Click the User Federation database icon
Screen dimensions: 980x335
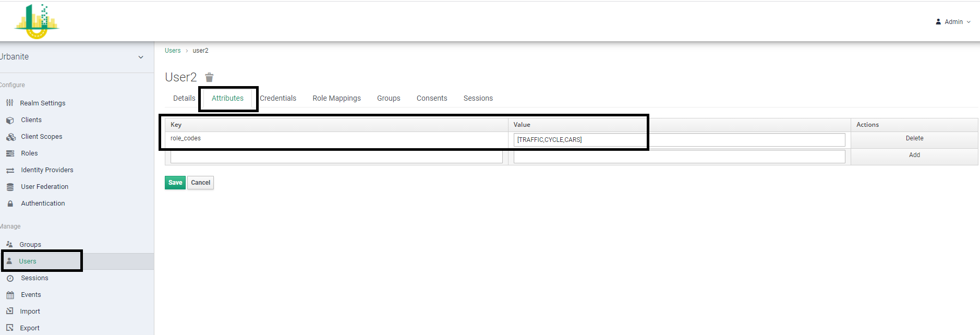pos(10,187)
